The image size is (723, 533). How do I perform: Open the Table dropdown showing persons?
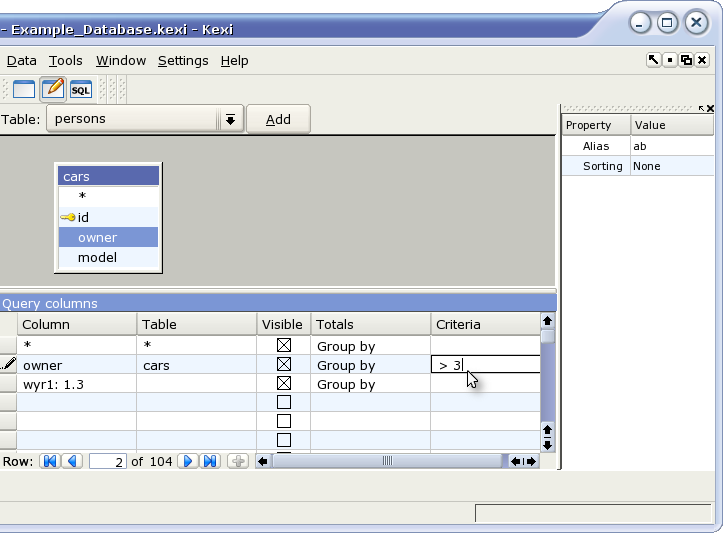(230, 119)
